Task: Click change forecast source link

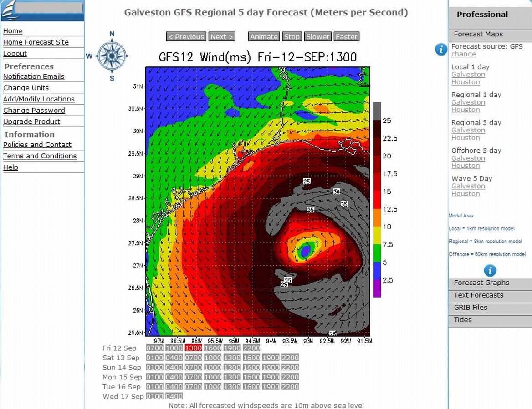Action: [x=464, y=54]
